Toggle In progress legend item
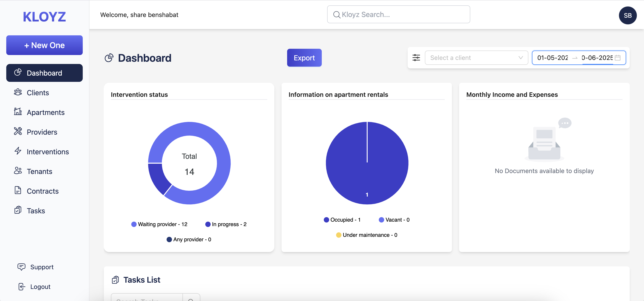 pyautogui.click(x=226, y=224)
